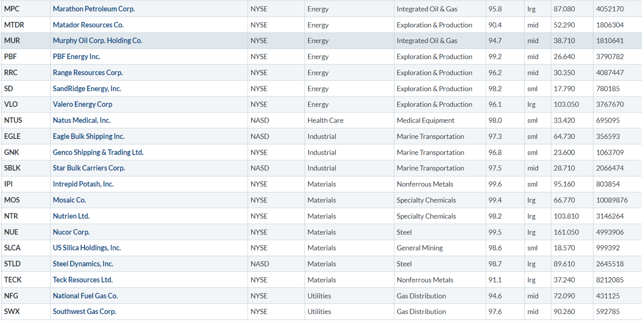Click "Marine Transportation" in the GNK row
This screenshot has height=323, width=644.
point(430,152)
